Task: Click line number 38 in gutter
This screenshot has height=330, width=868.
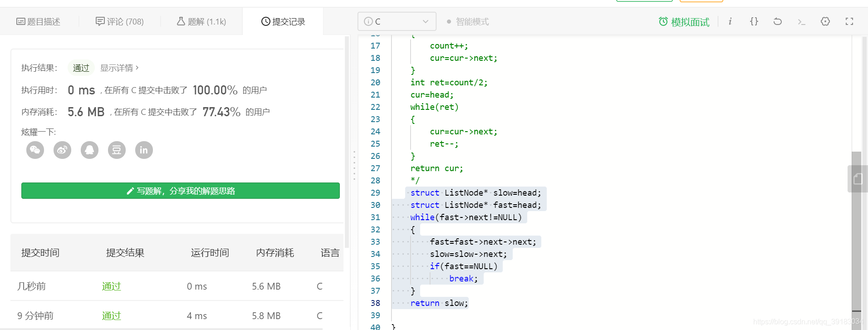Action: pos(375,303)
